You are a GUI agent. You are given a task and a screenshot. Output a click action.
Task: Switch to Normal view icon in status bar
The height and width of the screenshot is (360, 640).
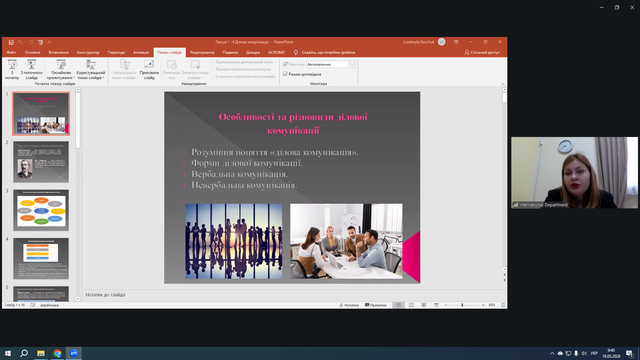click(399, 305)
